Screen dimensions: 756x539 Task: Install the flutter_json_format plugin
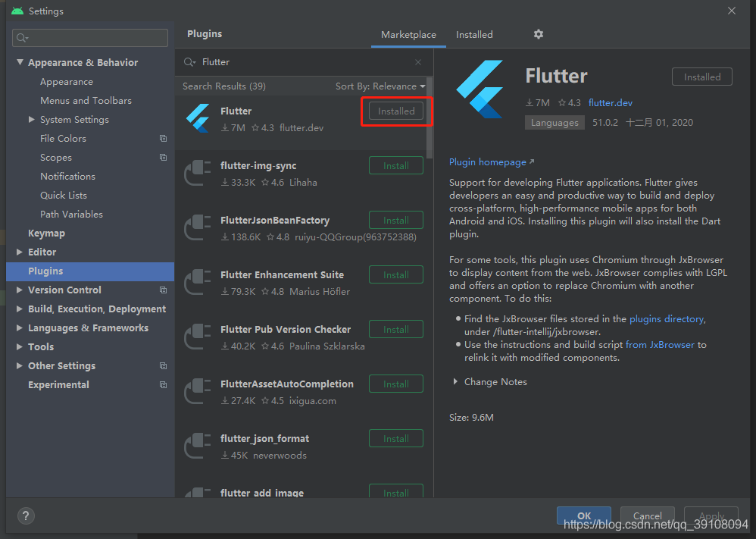[396, 438]
